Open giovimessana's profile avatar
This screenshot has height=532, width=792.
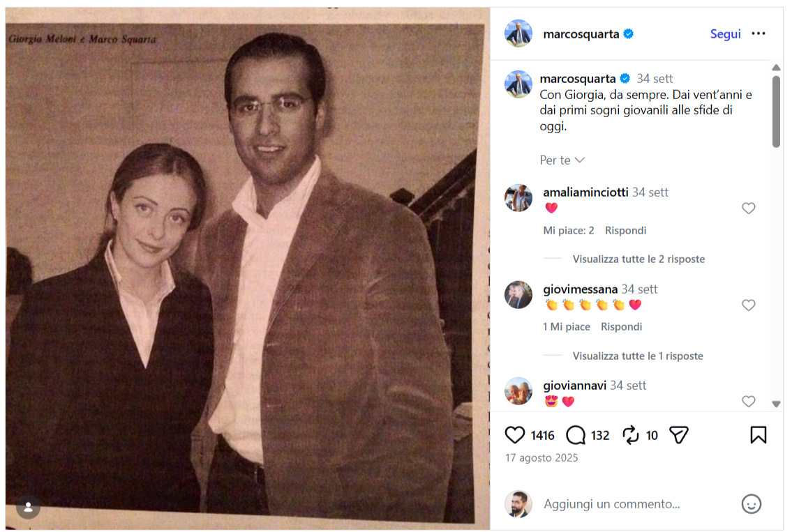518,295
